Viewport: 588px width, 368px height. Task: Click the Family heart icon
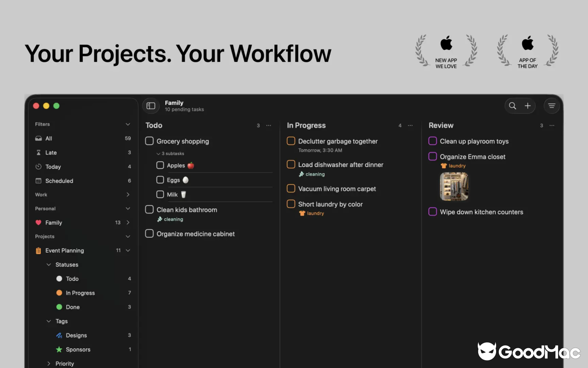tap(39, 223)
